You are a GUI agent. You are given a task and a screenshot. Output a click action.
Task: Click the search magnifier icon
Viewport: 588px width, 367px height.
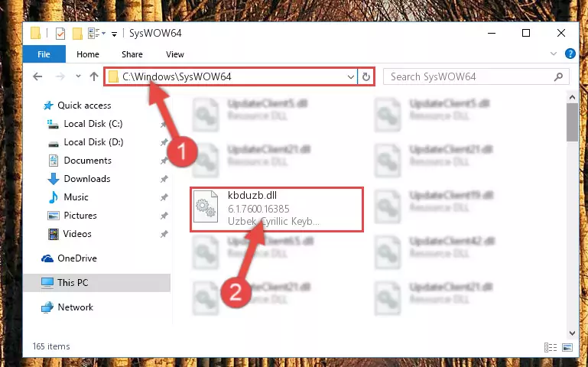[x=558, y=77]
